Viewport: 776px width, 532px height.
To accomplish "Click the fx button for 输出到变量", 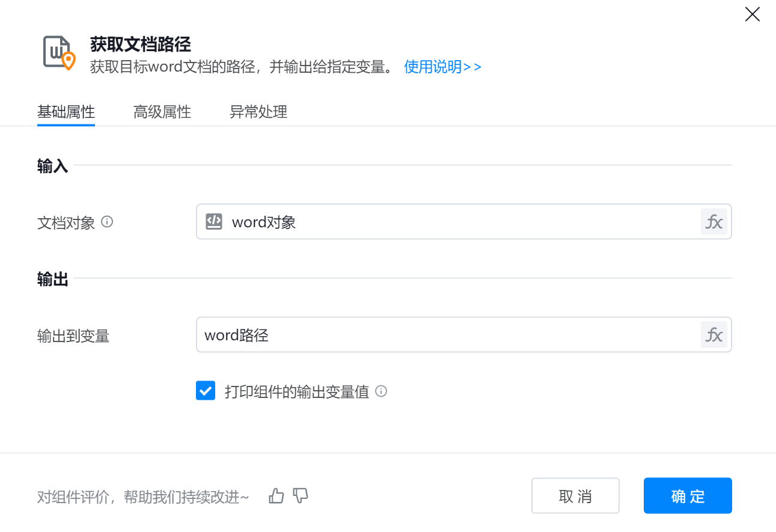I will (713, 335).
